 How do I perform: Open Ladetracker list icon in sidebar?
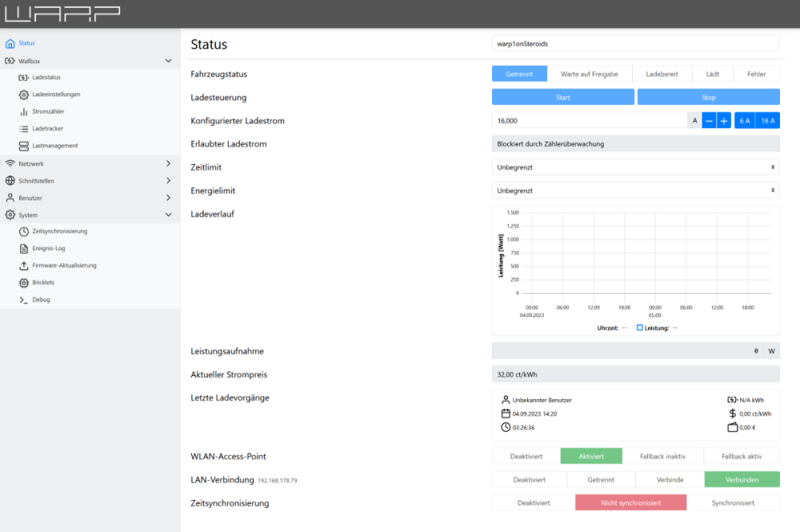(23, 128)
